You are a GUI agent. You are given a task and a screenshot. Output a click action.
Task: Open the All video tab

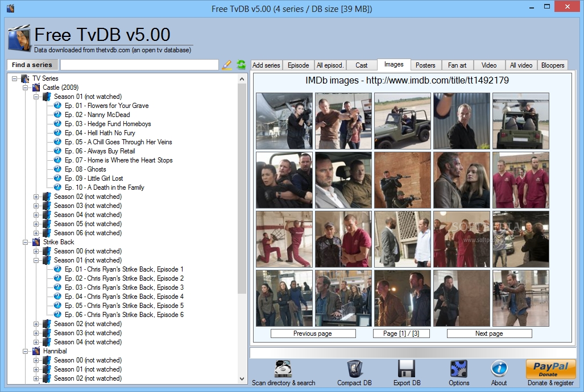pyautogui.click(x=521, y=65)
